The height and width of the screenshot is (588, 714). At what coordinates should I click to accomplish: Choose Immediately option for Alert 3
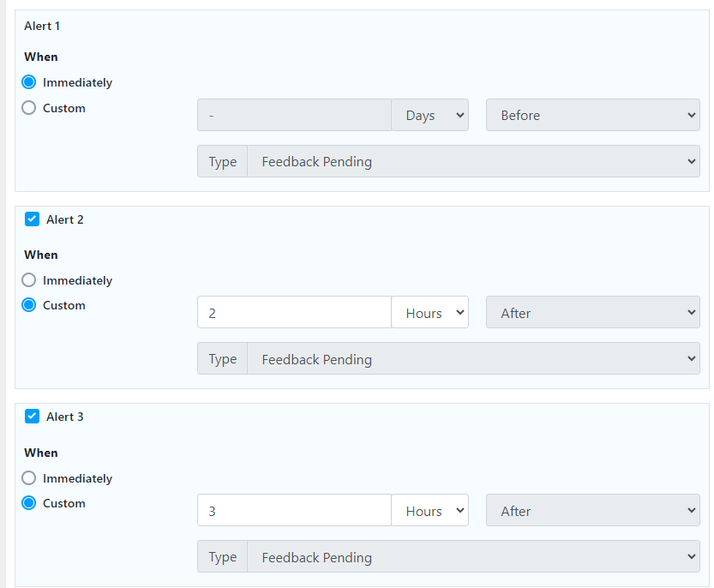pyautogui.click(x=29, y=478)
